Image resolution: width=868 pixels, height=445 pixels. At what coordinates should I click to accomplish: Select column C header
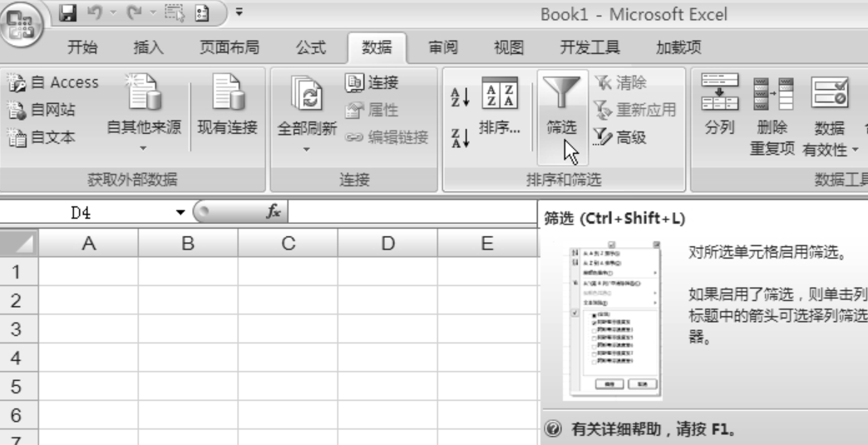click(x=288, y=243)
